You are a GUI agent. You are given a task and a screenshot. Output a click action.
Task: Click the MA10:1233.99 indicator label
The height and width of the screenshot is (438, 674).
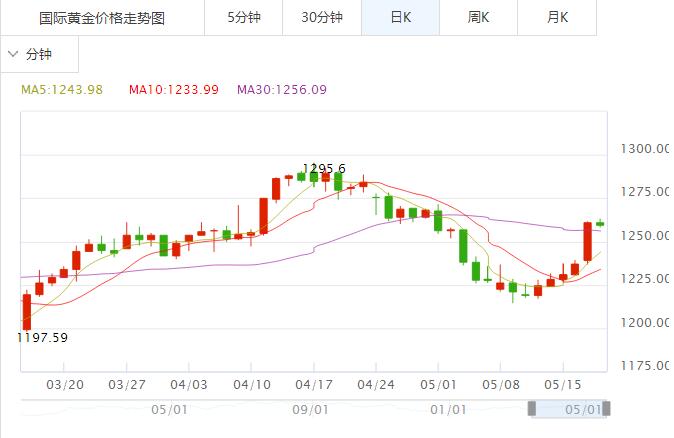(174, 90)
